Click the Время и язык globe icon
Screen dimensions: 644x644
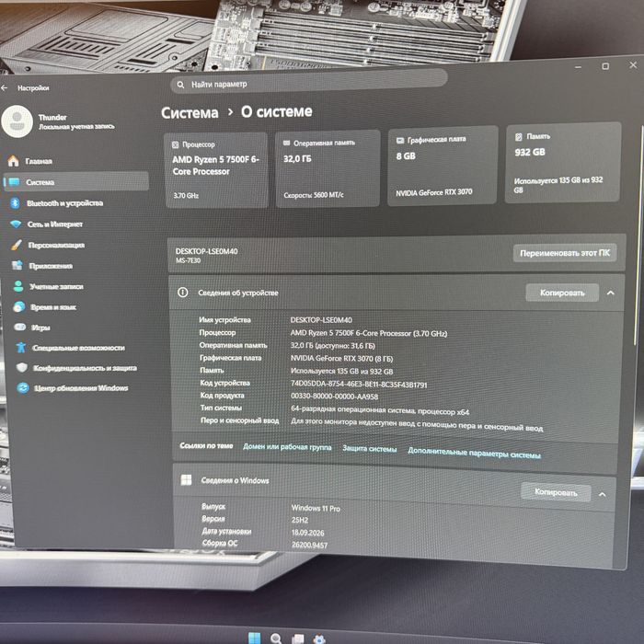pos(19,306)
